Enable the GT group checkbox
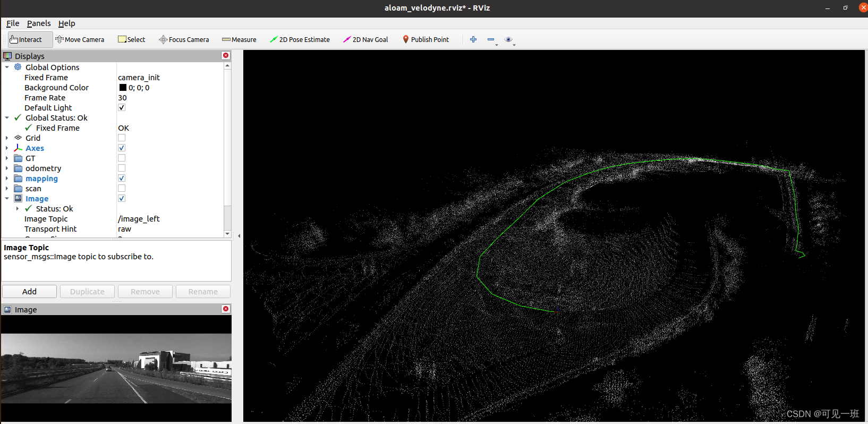This screenshot has height=424, width=868. [122, 158]
